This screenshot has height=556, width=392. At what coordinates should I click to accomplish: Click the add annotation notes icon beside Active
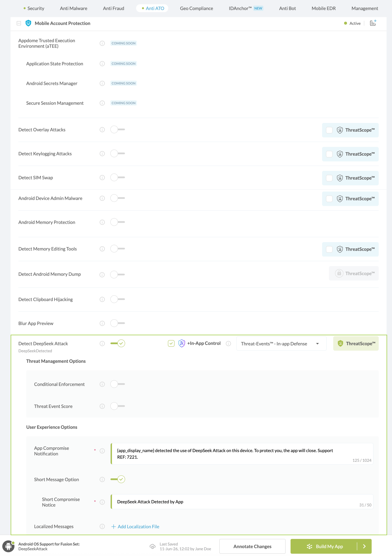(x=373, y=23)
